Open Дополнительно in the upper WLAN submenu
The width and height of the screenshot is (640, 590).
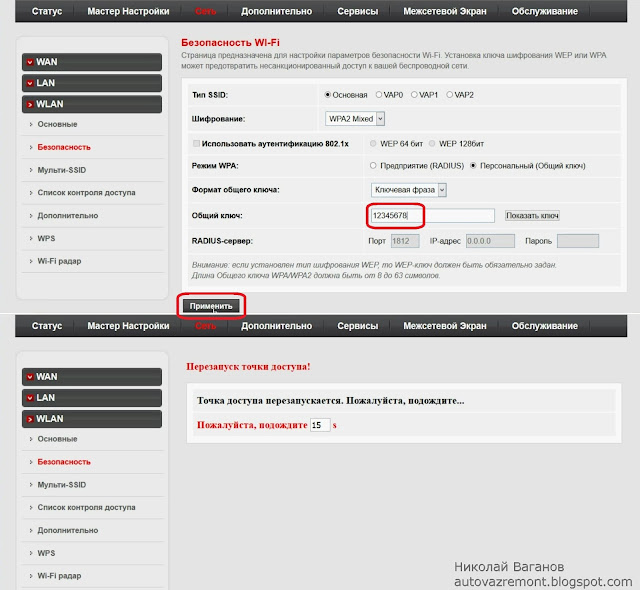coord(67,215)
